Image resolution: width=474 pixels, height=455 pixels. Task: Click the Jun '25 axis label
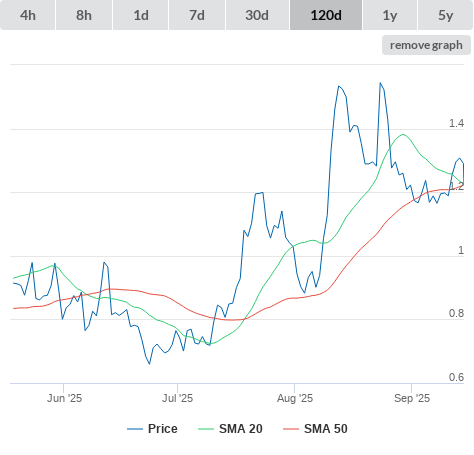point(64,398)
